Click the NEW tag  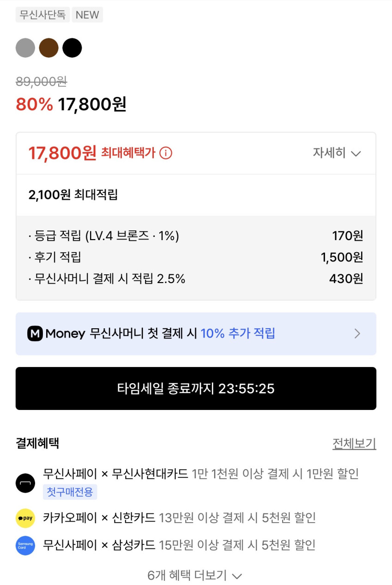click(87, 15)
